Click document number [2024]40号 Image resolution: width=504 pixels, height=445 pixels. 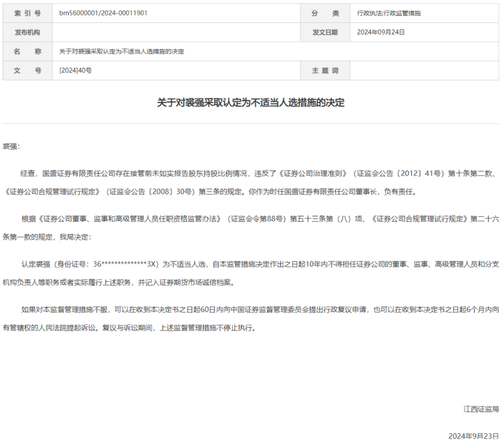click(x=76, y=71)
